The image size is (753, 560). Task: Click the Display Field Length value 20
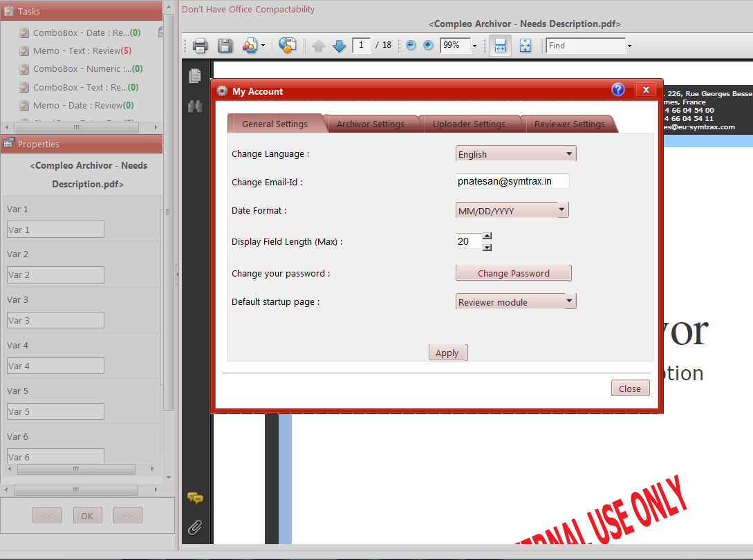pyautogui.click(x=469, y=241)
